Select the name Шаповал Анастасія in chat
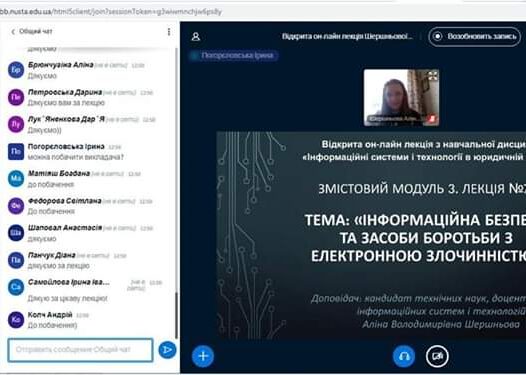 [x=65, y=228]
